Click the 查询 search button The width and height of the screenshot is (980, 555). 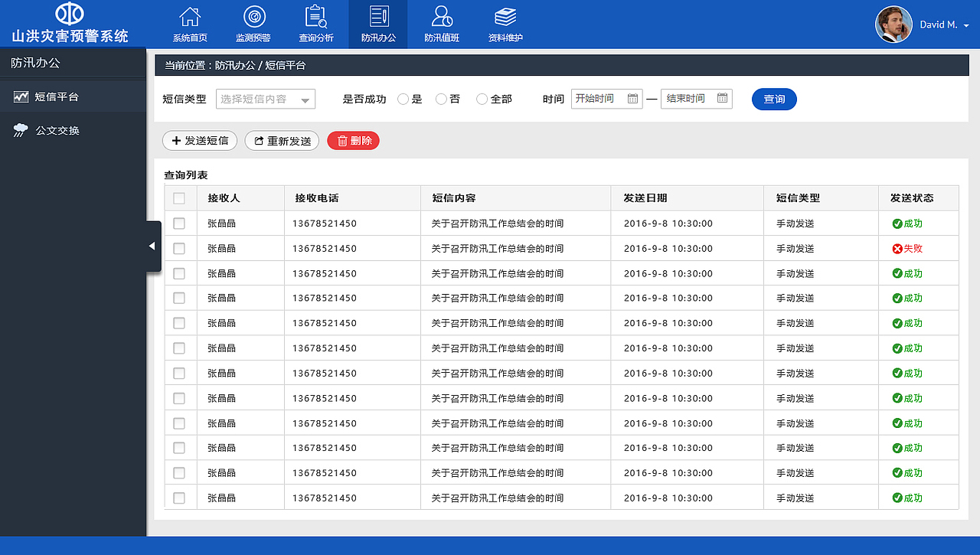tap(774, 99)
